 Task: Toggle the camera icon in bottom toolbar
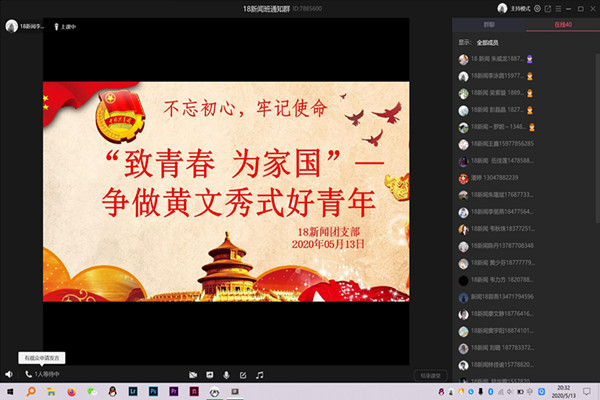191,375
